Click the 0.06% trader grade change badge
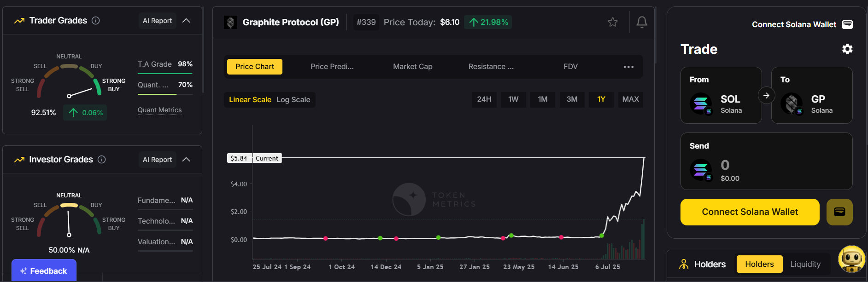868x282 pixels. (86, 113)
